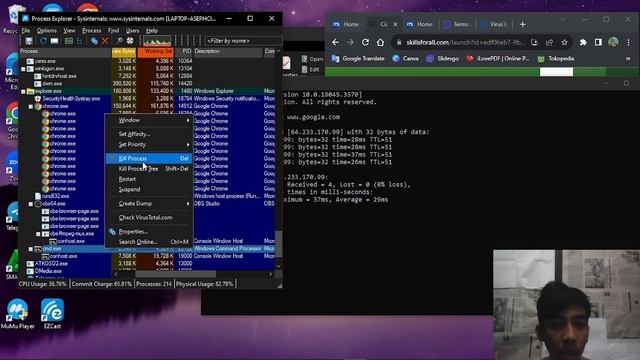Open the Properties toolbar icon in Process Explorer
The width and height of the screenshot is (640, 360).
click(94, 41)
